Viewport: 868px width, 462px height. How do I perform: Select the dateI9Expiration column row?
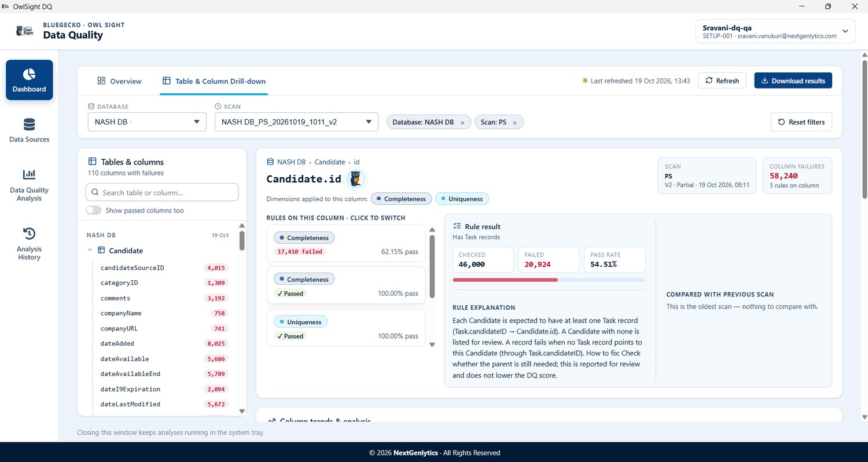coord(164,389)
